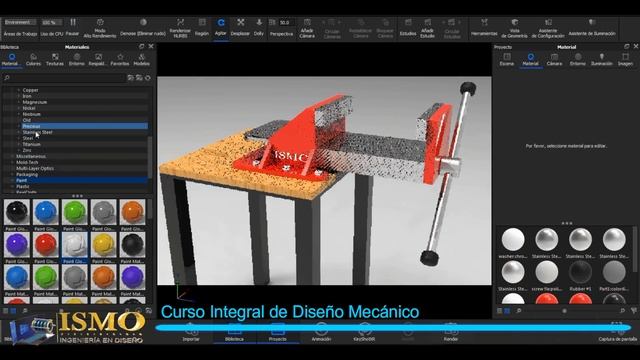This screenshot has width=640, height=360.
Task: Expand the Packaging category
Action: tap(12, 174)
